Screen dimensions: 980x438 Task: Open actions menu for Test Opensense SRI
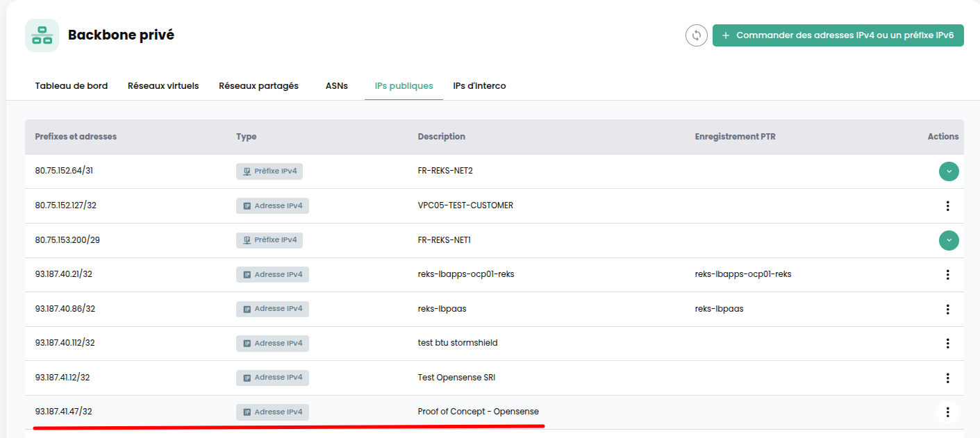click(948, 378)
